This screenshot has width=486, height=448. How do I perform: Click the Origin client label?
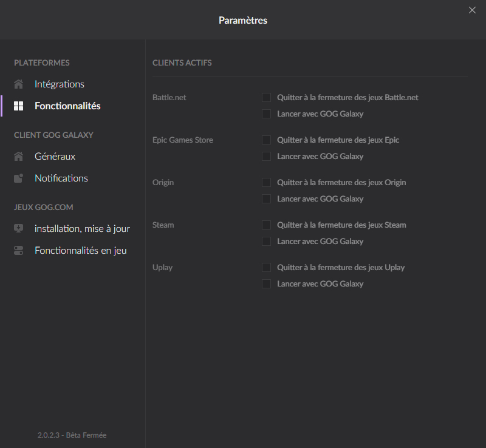(x=163, y=183)
